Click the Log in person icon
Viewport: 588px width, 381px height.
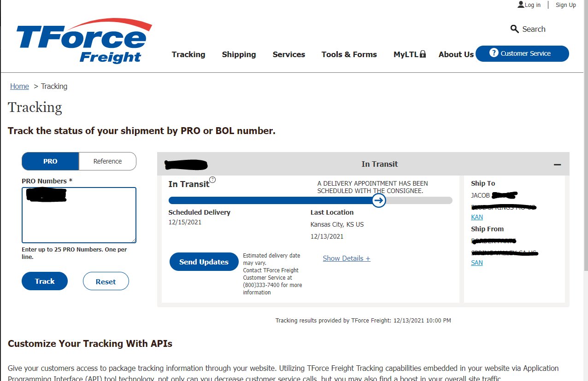point(521,5)
